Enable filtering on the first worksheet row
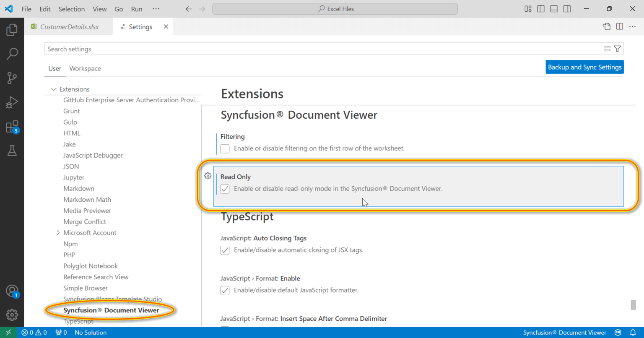This screenshot has height=338, width=644. pos(225,148)
